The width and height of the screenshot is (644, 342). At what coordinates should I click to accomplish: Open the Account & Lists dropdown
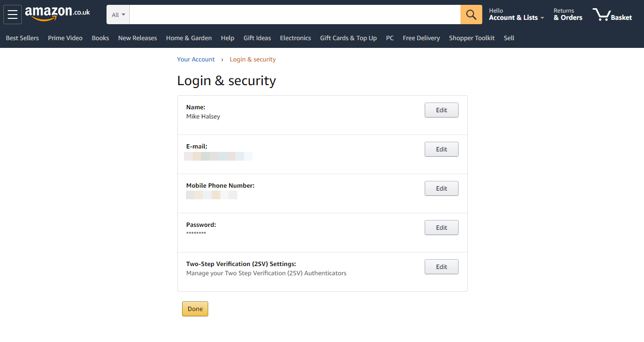pyautogui.click(x=516, y=15)
